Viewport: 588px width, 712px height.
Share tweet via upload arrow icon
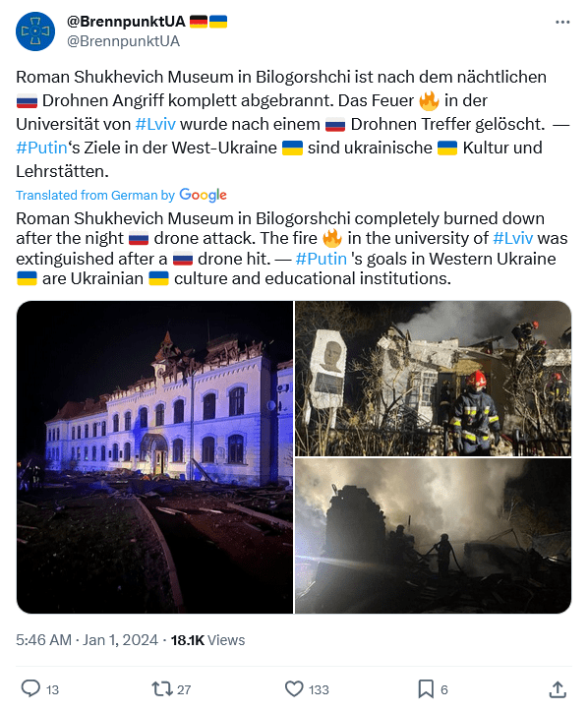point(558,688)
